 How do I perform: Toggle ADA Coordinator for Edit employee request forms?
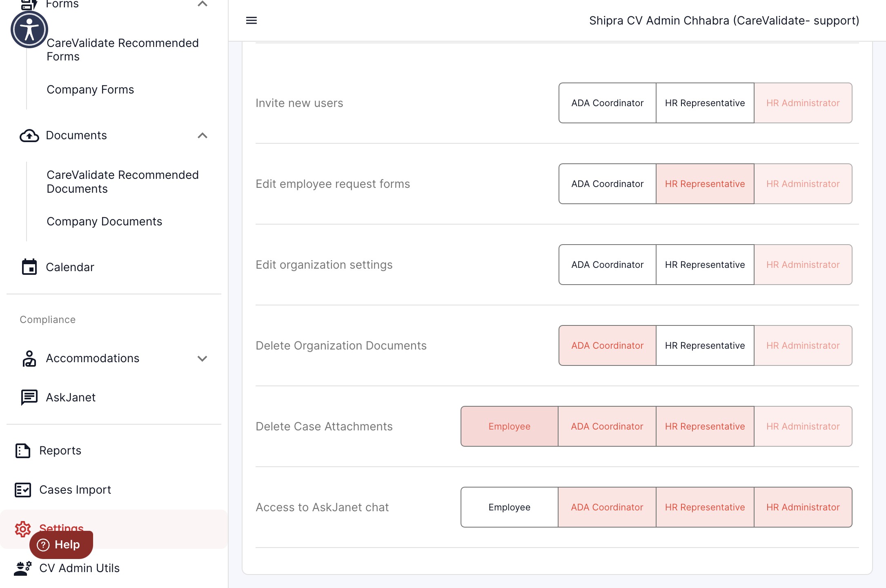[608, 184]
